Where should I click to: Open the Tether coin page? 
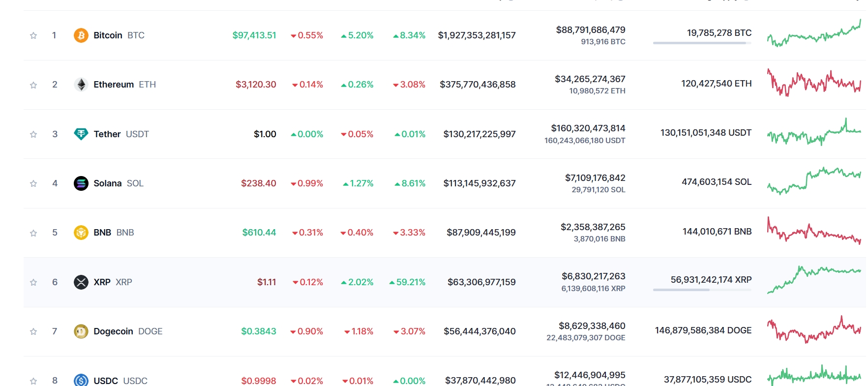[121, 134]
